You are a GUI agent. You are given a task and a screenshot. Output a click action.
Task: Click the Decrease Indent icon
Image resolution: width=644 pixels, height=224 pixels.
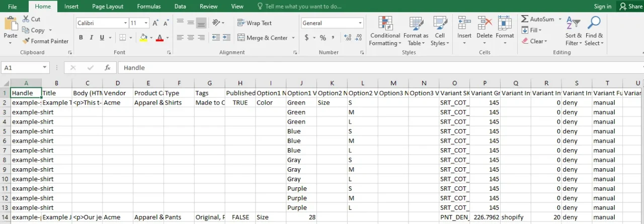(216, 38)
